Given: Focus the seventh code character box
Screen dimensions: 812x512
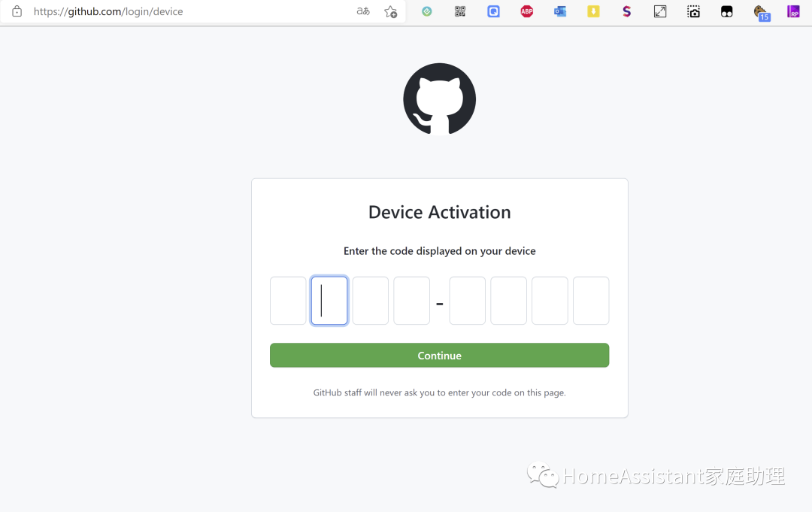Looking at the screenshot, I should (x=550, y=301).
